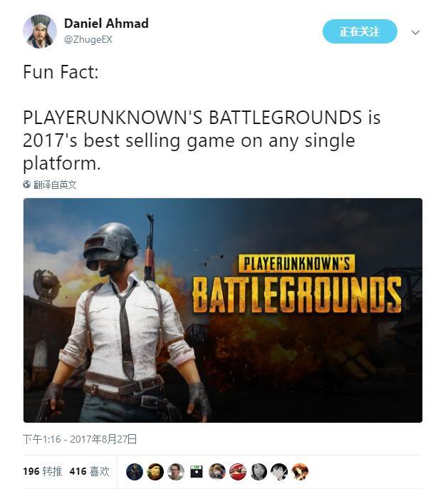View the 416 喜欢 likes list

point(90,471)
